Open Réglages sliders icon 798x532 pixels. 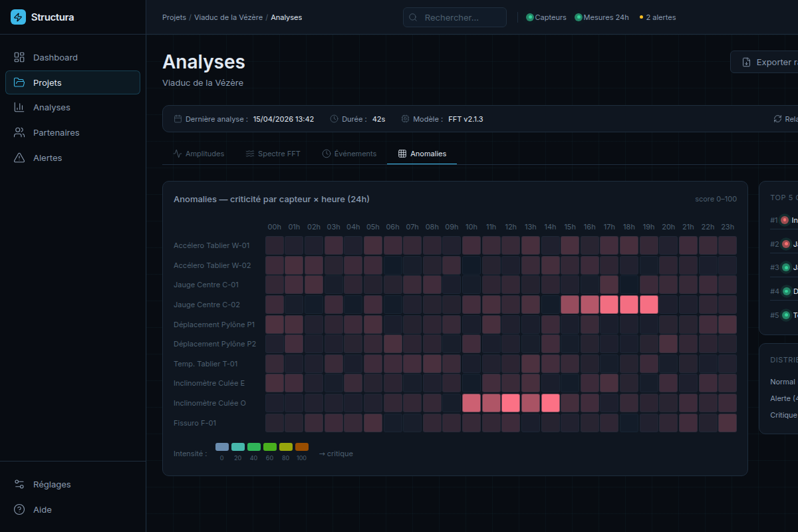[x=19, y=485]
